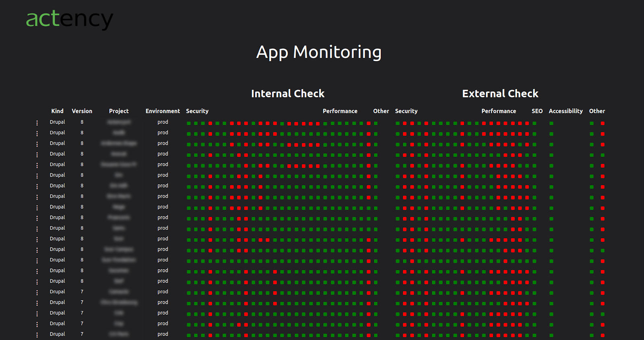This screenshot has width=644, height=340.
Task: Click the SEO column header
Action: (537, 111)
